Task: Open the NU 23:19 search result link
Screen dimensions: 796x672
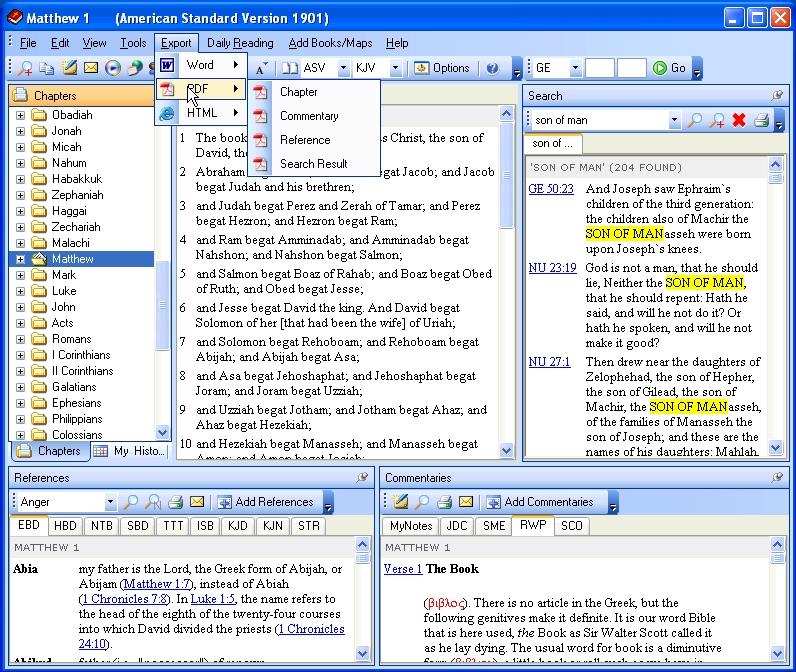Action: (552, 267)
